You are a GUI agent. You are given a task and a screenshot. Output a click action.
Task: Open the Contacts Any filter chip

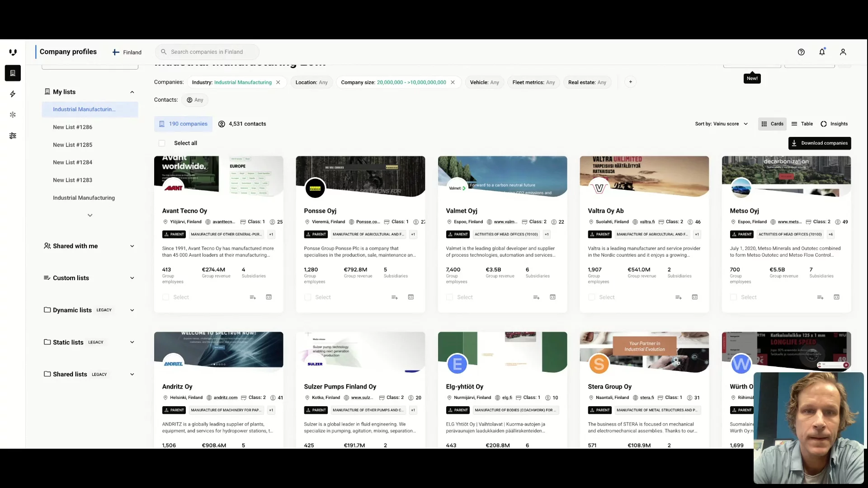(195, 100)
